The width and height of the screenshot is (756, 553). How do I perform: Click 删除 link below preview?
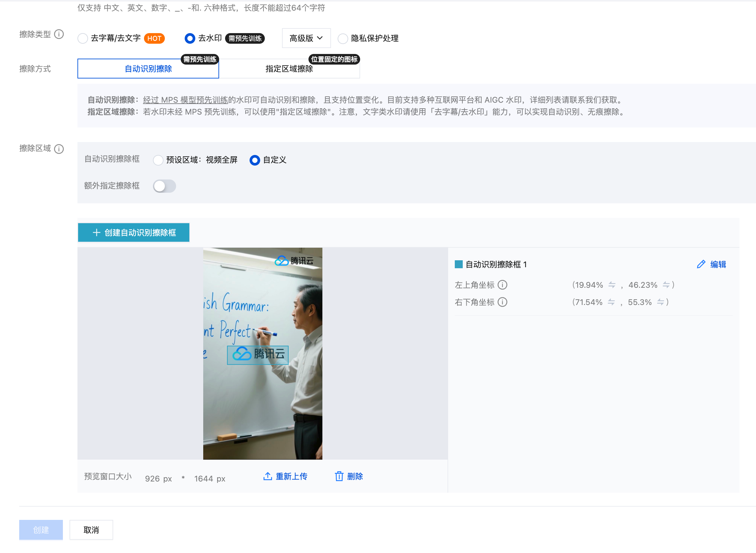coord(349,477)
